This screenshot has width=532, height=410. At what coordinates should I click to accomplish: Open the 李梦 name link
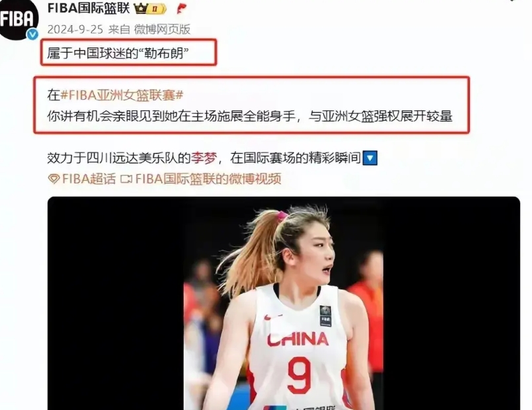point(204,158)
